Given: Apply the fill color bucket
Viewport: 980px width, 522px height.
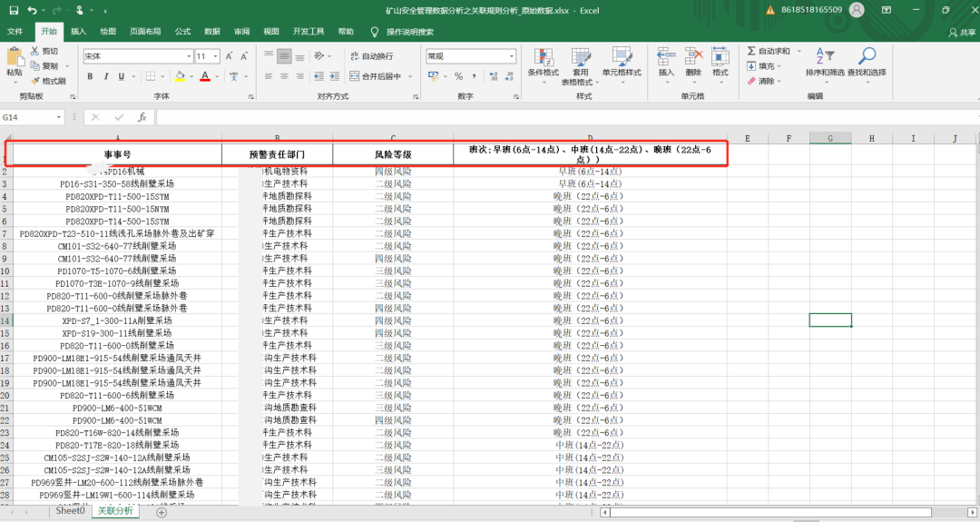Looking at the screenshot, I should [180, 76].
